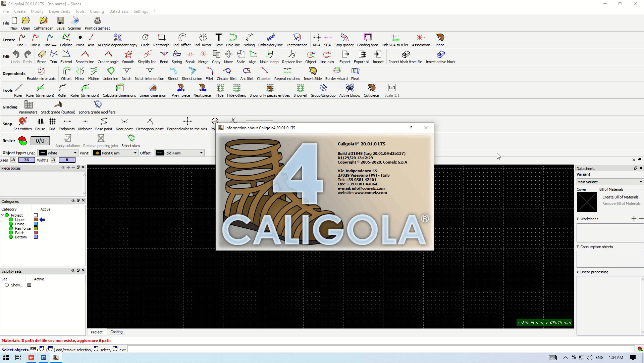The width and height of the screenshot is (644, 363).
Task: Select the Show visibility set radio button
Action: coord(7,285)
